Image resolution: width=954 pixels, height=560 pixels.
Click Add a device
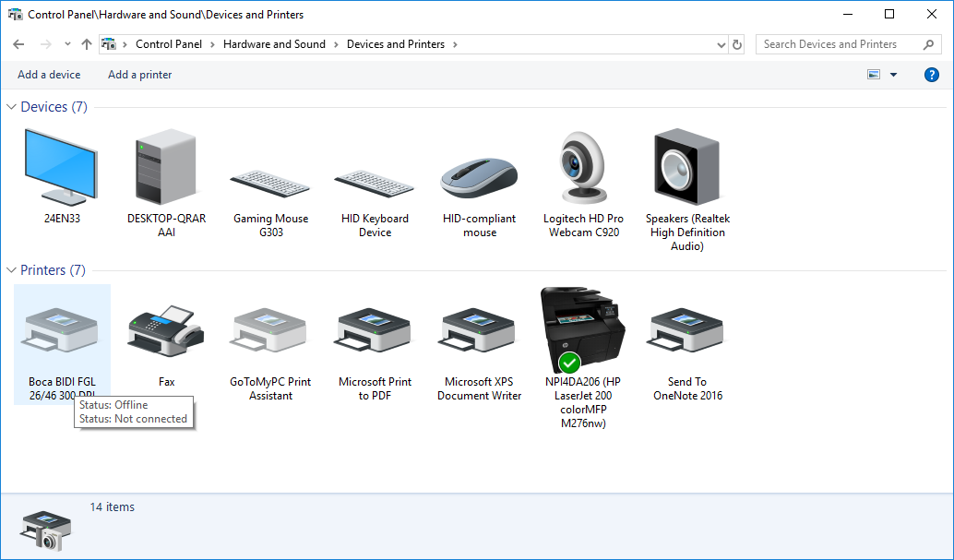pyautogui.click(x=49, y=74)
